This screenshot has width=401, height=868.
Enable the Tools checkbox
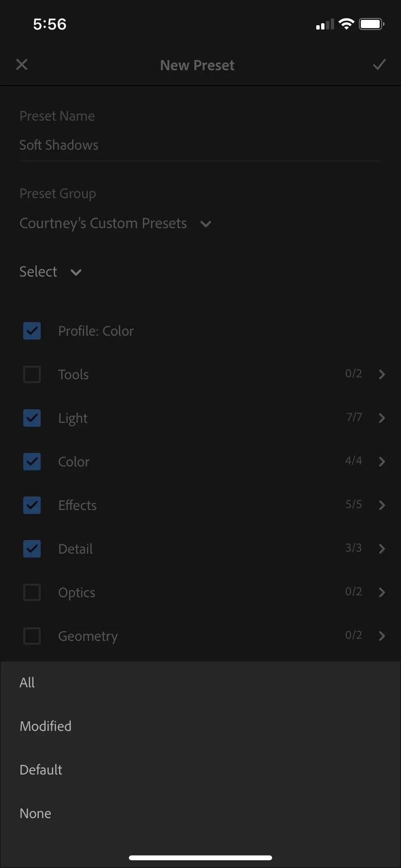32,374
